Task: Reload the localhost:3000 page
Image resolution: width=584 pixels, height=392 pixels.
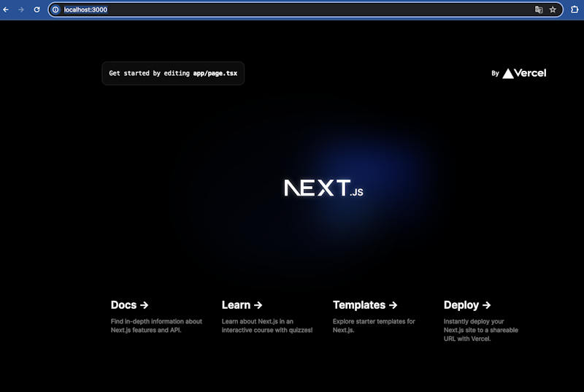Action: (x=37, y=9)
